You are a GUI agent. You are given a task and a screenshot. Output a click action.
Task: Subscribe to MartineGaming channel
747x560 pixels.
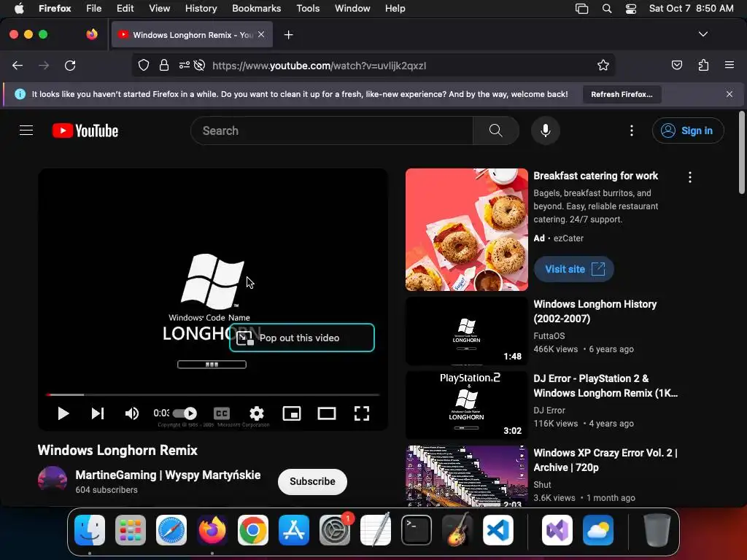point(312,481)
